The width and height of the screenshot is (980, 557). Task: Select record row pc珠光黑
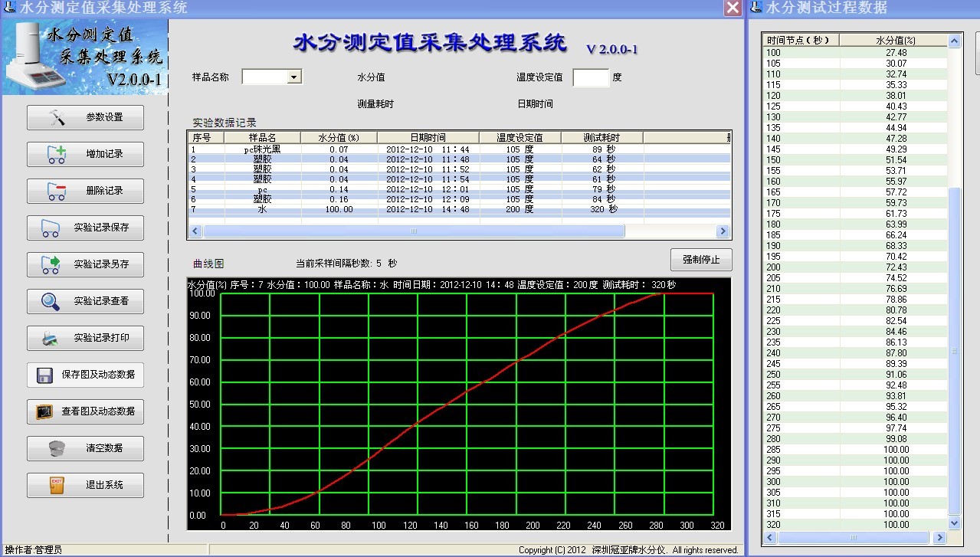coord(458,149)
